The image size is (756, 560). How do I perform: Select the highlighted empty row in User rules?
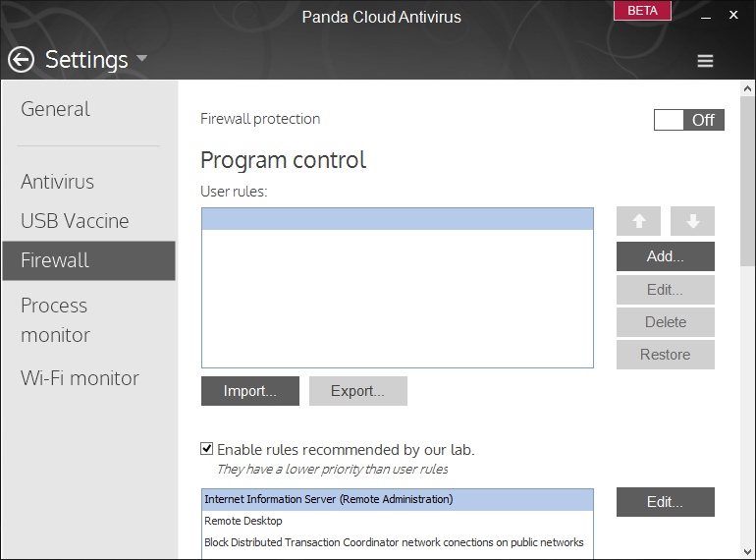point(398,219)
